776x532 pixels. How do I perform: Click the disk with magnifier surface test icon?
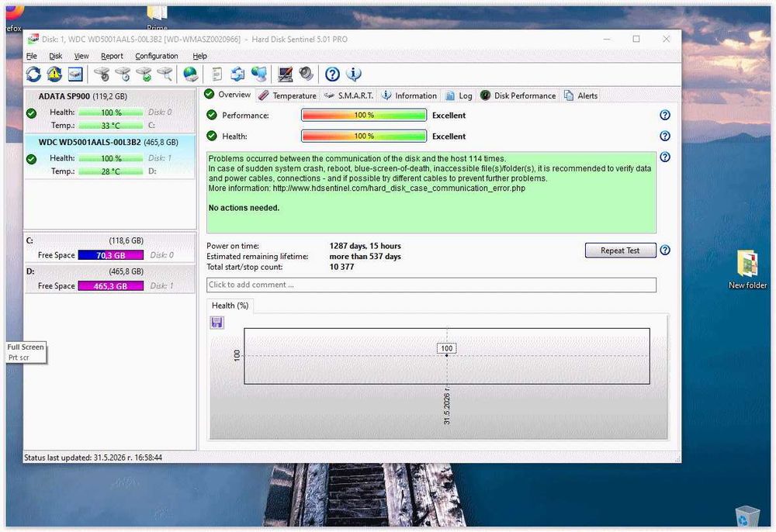point(165,74)
